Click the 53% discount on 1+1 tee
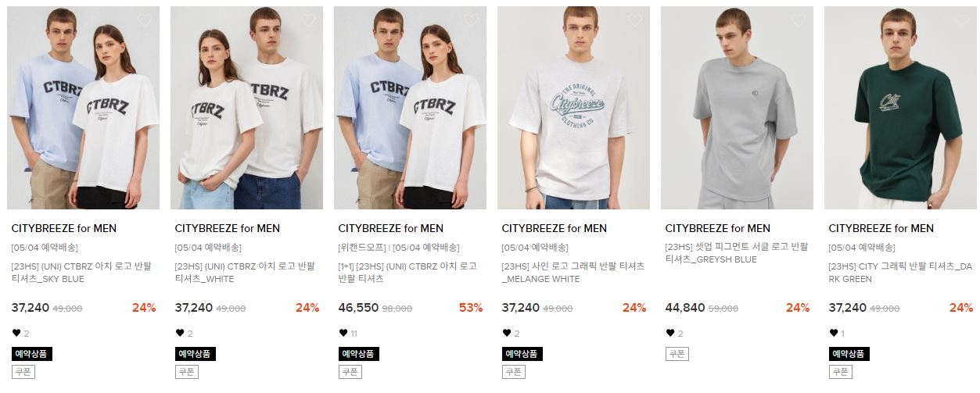980x393 pixels. 471,308
